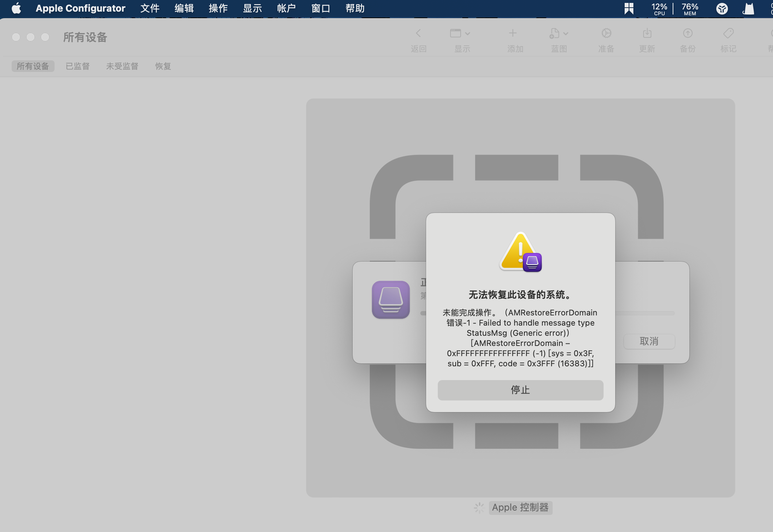Expand the Blueprint (蓝图) dropdown arrow
This screenshot has width=773, height=532.
click(565, 33)
